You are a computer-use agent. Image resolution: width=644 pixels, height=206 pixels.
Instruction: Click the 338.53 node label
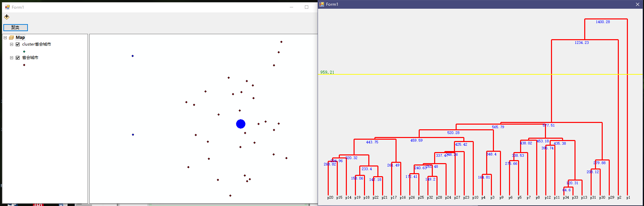[x=518, y=155]
